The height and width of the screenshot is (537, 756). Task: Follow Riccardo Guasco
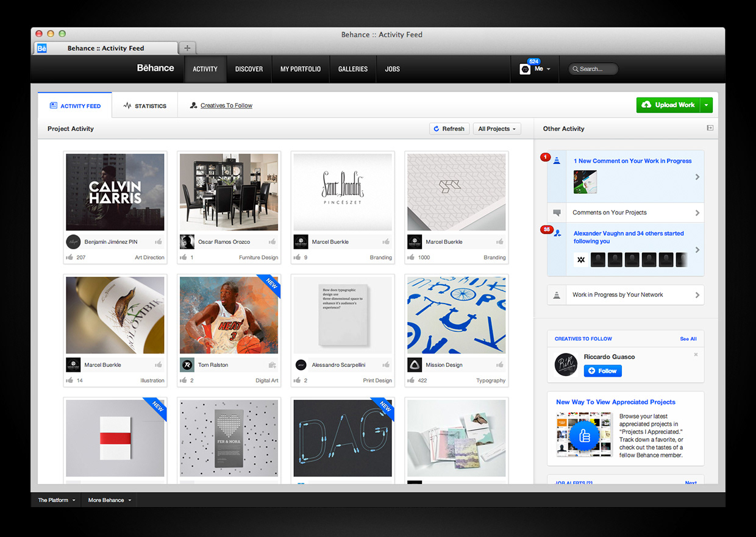(x=603, y=371)
